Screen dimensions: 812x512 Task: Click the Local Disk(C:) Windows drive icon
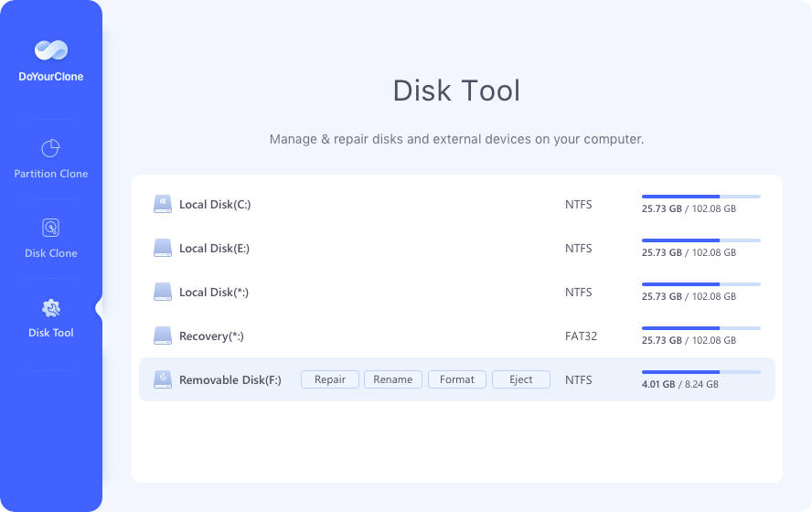(x=163, y=204)
